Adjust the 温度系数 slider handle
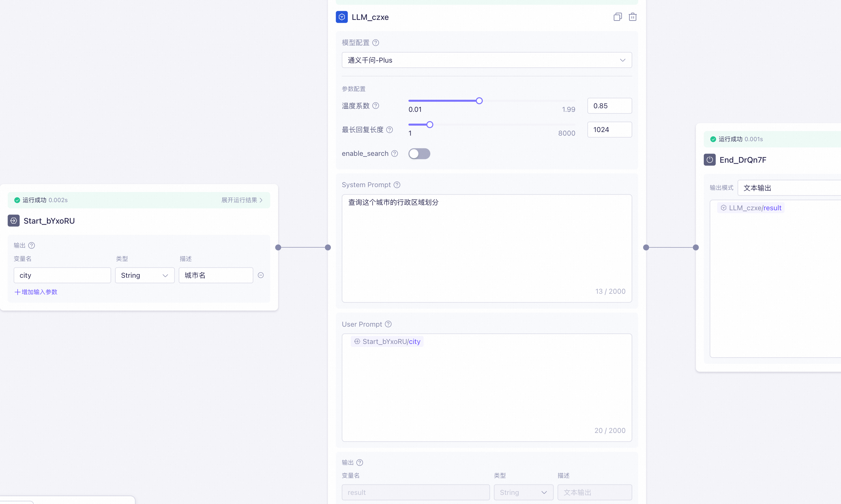 (x=479, y=101)
